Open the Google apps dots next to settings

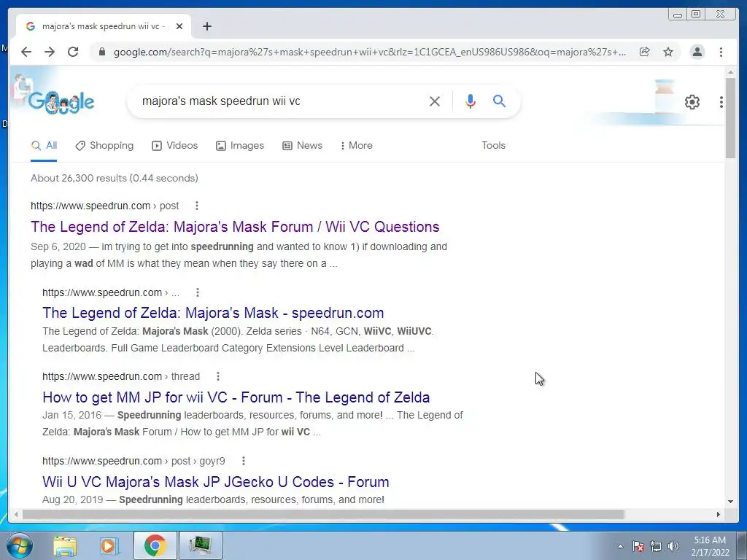[x=721, y=102]
